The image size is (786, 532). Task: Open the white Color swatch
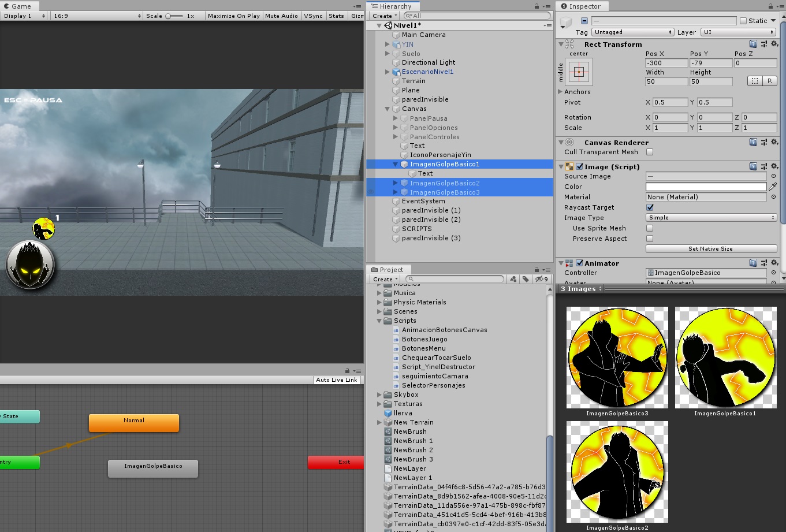coord(706,187)
